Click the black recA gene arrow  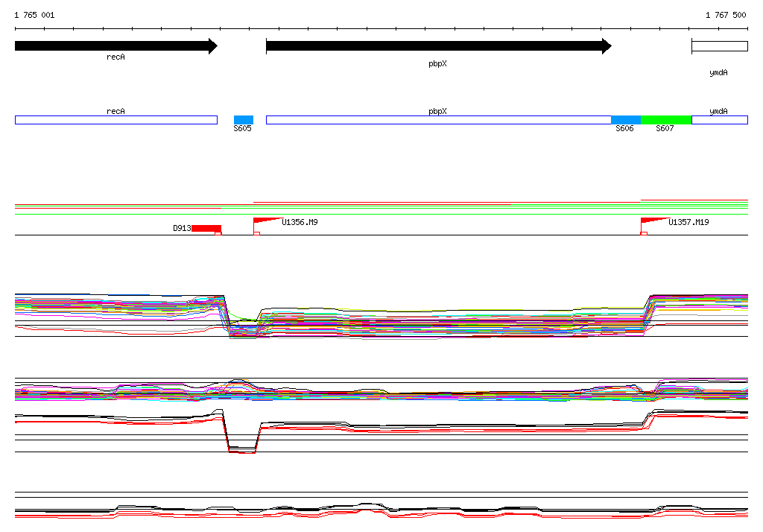115,46
